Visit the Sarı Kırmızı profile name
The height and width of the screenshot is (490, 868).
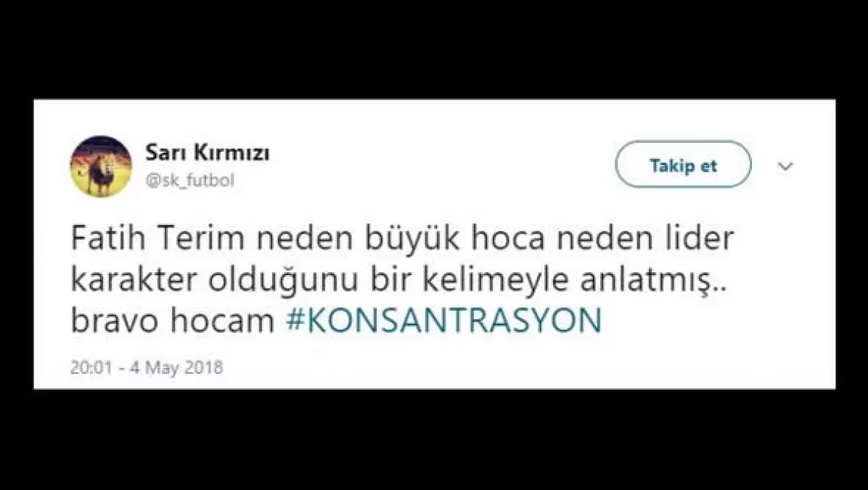[207, 153]
